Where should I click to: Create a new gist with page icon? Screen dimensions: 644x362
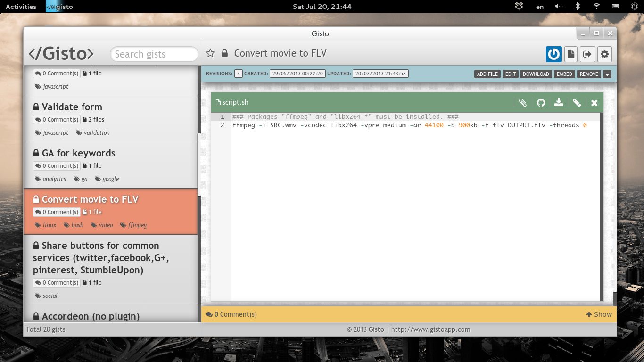pos(571,54)
